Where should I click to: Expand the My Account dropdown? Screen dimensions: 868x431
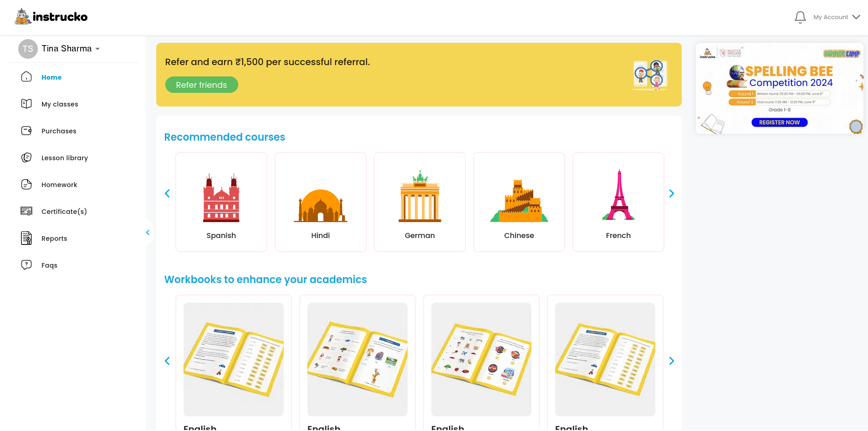(x=837, y=17)
